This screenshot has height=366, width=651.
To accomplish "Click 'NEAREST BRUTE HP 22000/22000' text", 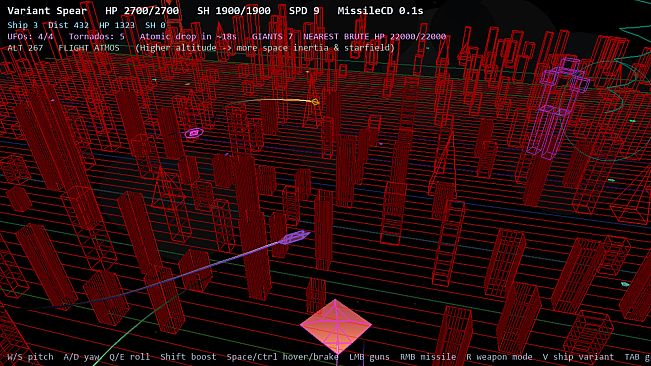I will (x=374, y=37).
